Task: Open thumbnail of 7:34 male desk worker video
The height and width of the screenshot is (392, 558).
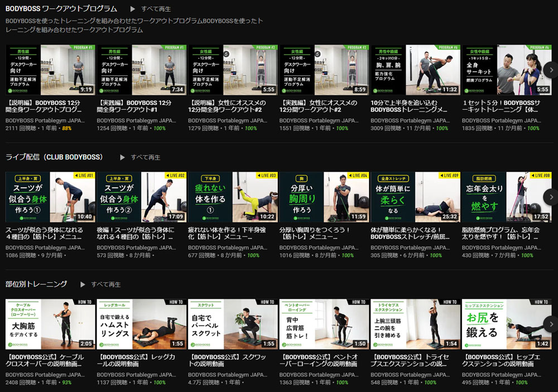Action: tap(141, 70)
